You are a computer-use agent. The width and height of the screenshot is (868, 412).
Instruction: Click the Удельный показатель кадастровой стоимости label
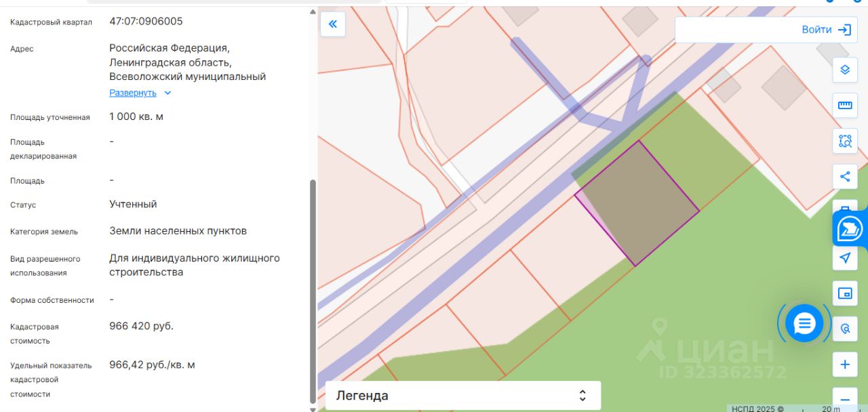click(51, 379)
